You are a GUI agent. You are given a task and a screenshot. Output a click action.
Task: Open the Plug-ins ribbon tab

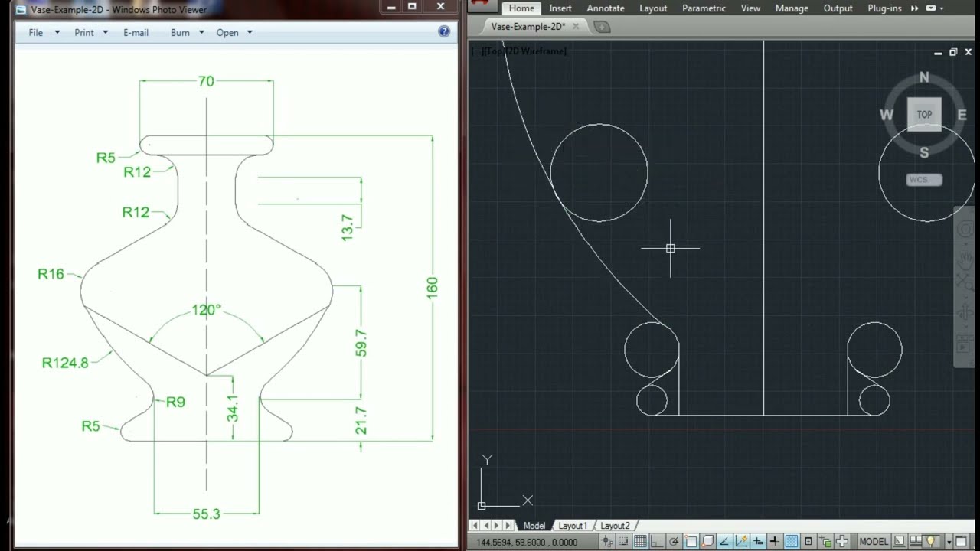[884, 8]
